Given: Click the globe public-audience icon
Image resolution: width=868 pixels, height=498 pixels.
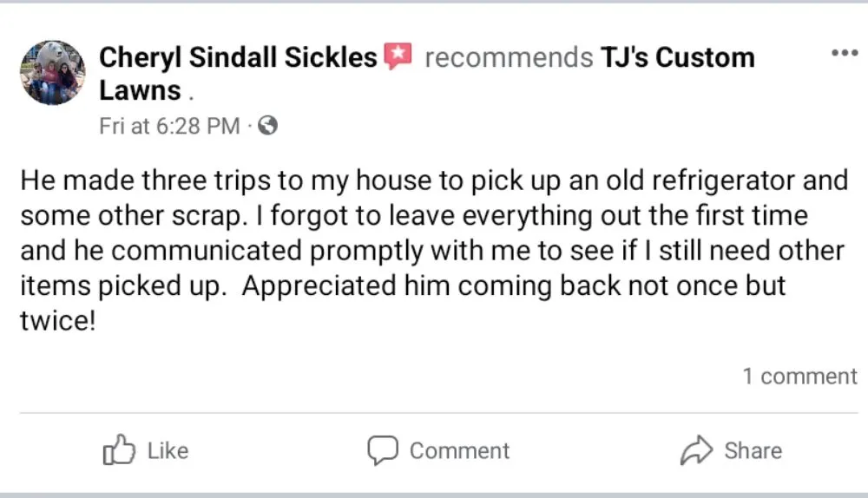Looking at the screenshot, I should tap(268, 127).
